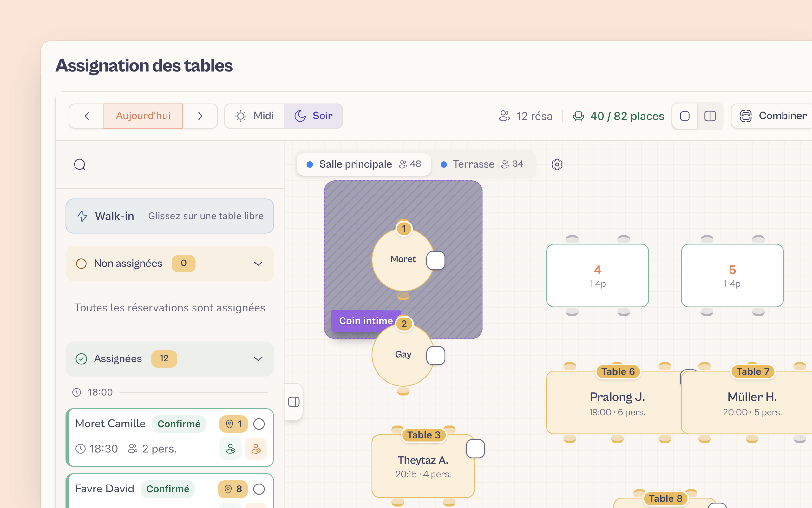This screenshot has width=812, height=508.
Task: Select the single-pane view toggle
Action: coord(685,116)
